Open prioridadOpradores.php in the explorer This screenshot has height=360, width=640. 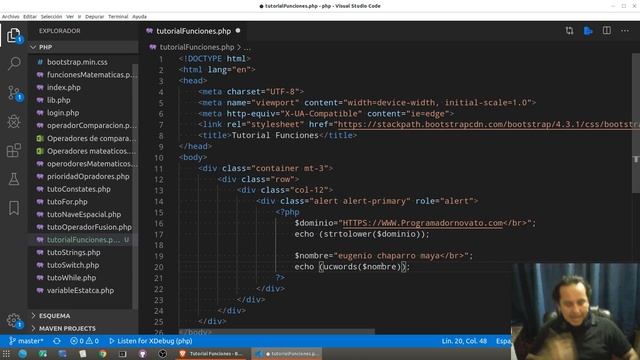click(88, 176)
